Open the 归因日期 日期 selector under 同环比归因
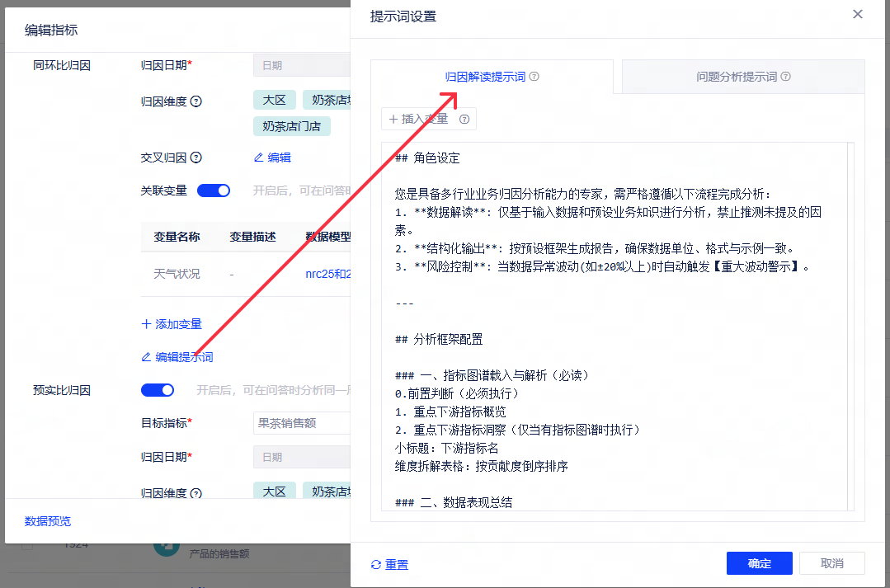The height and width of the screenshot is (588, 890). [x=301, y=65]
